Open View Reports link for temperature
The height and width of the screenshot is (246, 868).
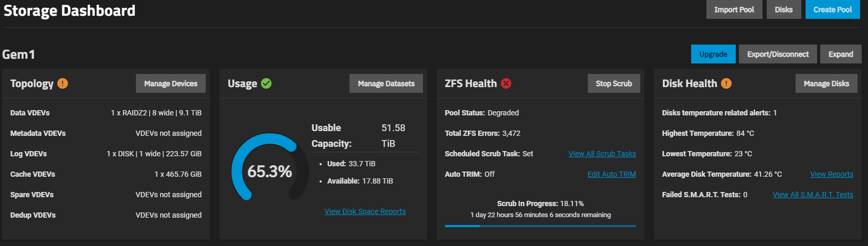[x=832, y=174]
